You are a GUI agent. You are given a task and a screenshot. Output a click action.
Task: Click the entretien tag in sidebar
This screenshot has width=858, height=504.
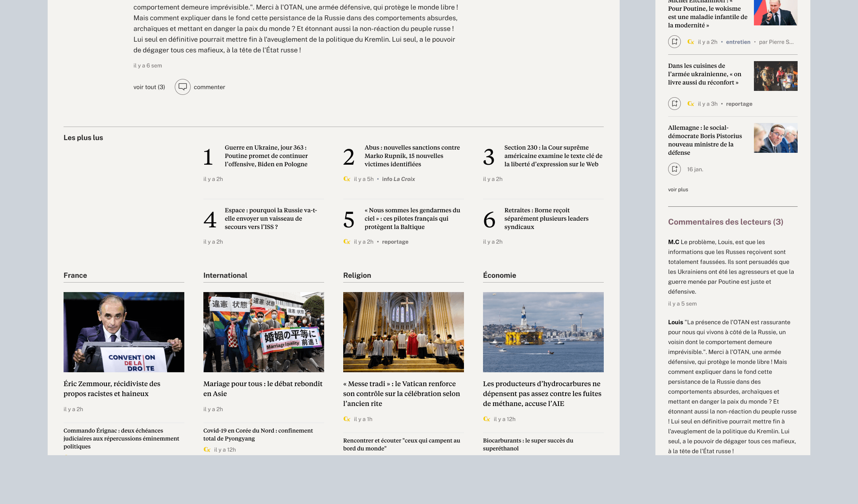(738, 42)
